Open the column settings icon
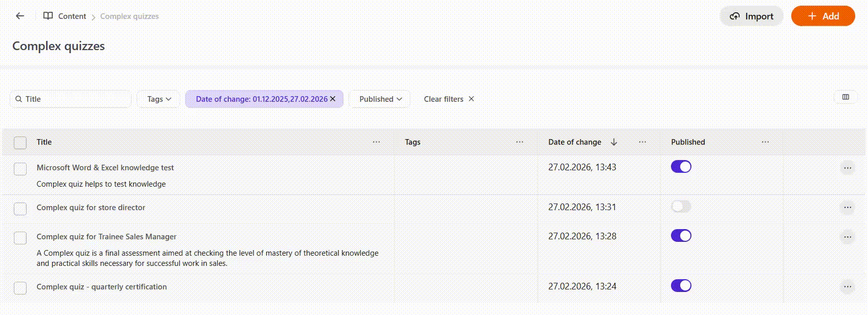 845,97
